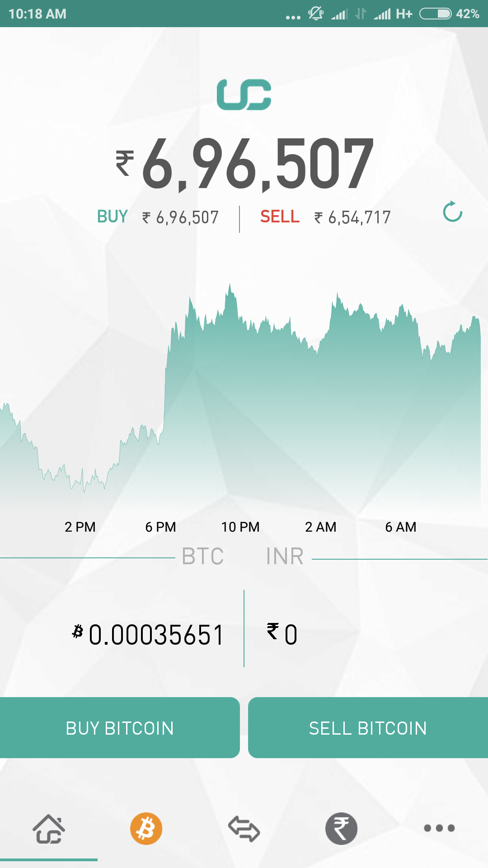Tap the chart at 2 AM
The width and height of the screenshot is (488, 868).
click(321, 407)
